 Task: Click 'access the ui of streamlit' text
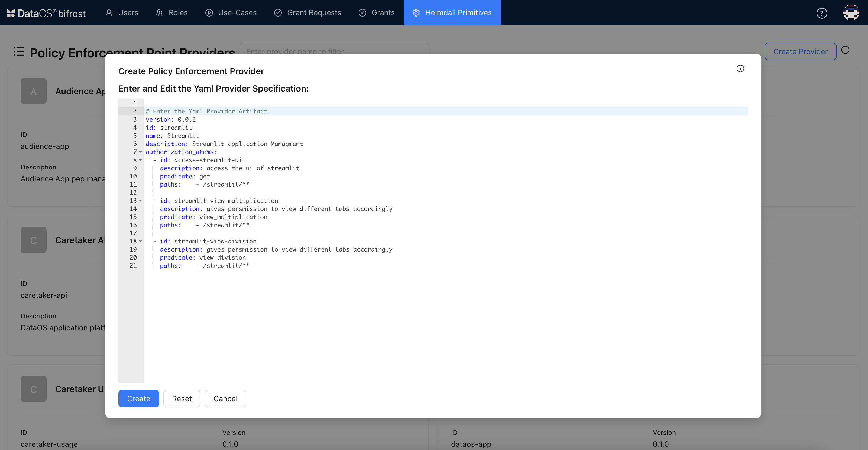coord(253,168)
